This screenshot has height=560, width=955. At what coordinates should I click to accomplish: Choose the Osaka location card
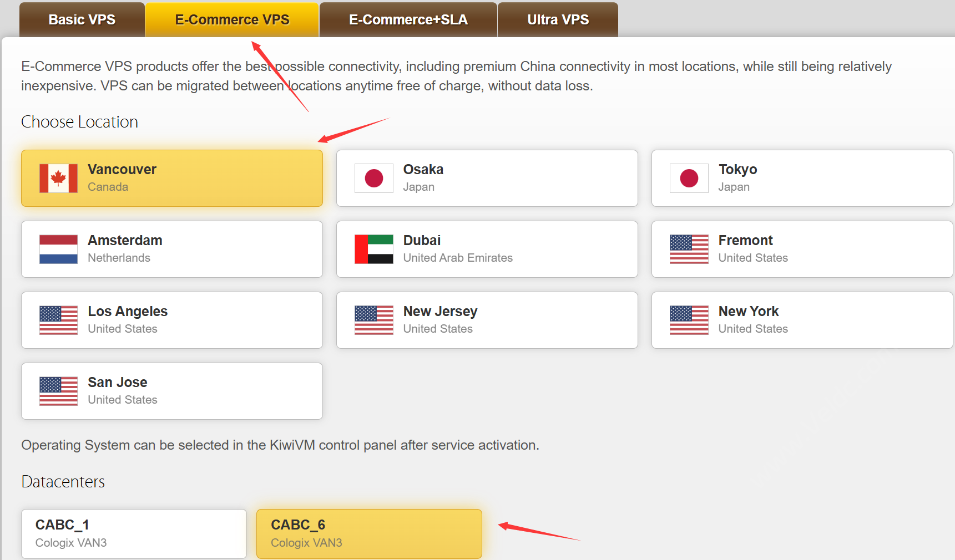click(487, 178)
